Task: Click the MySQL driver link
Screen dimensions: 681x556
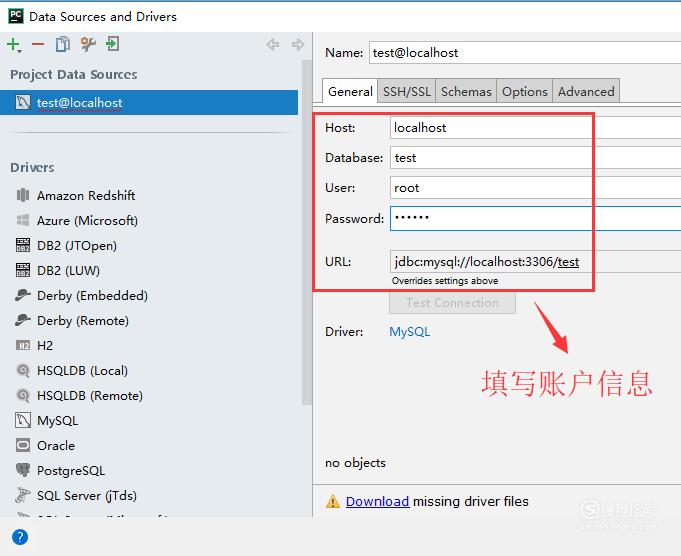Action: click(410, 332)
